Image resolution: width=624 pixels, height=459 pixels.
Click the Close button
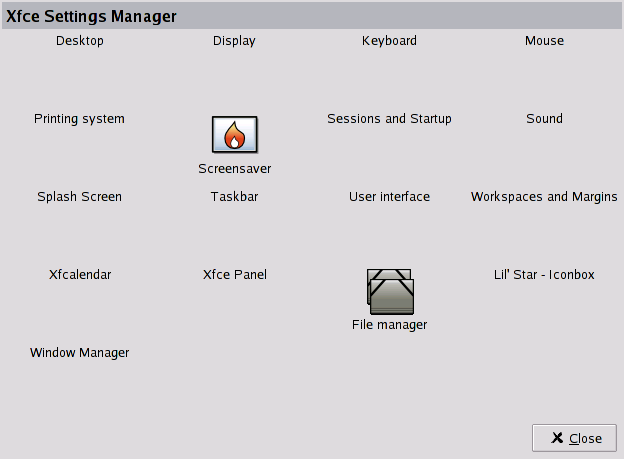click(574, 438)
